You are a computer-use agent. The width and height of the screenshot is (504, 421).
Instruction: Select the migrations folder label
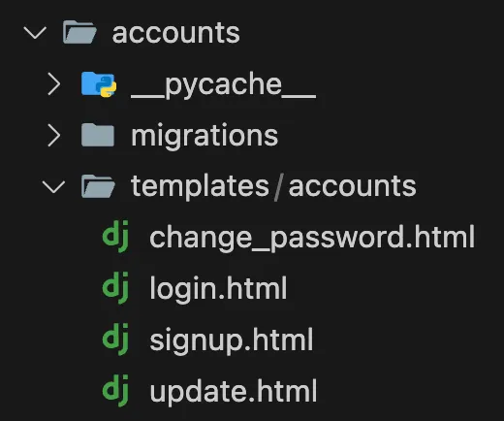click(205, 137)
